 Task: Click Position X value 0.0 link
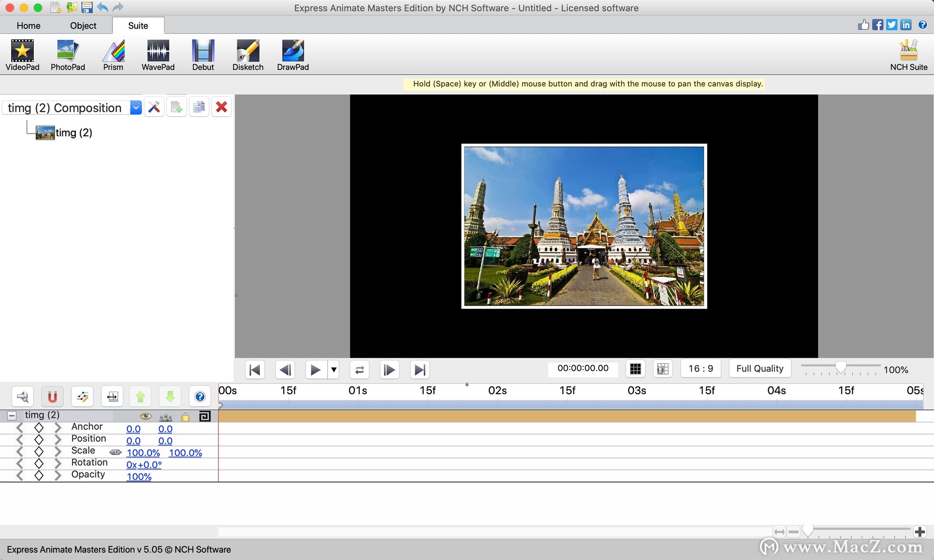coord(133,440)
